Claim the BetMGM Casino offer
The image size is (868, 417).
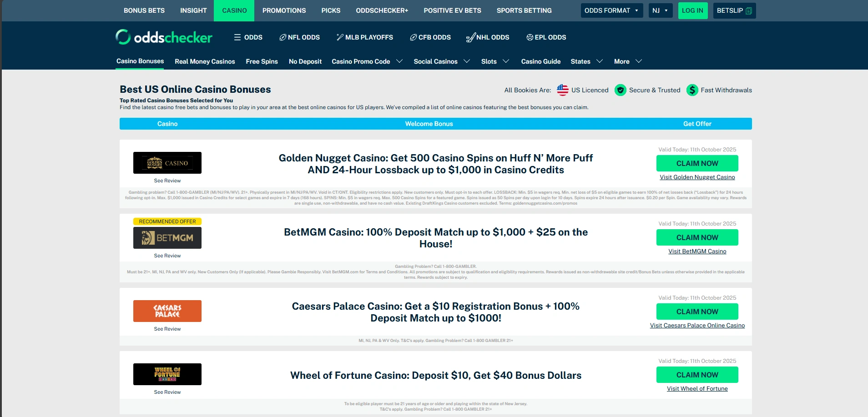tap(697, 237)
